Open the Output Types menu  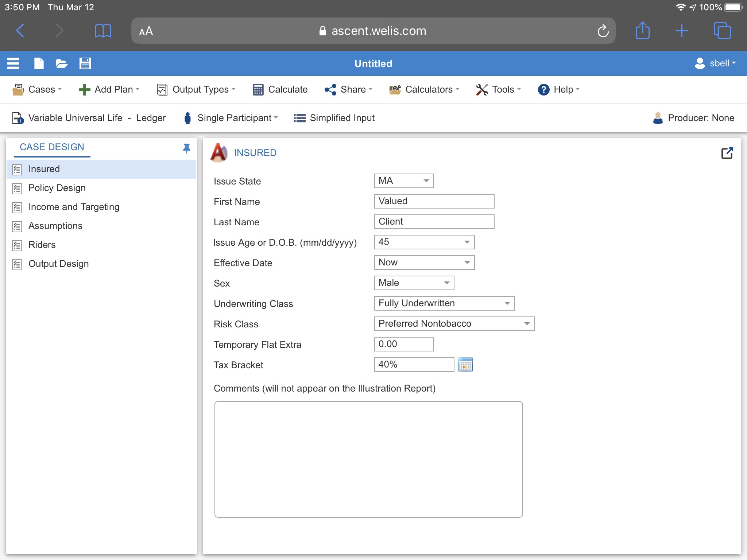click(x=196, y=90)
